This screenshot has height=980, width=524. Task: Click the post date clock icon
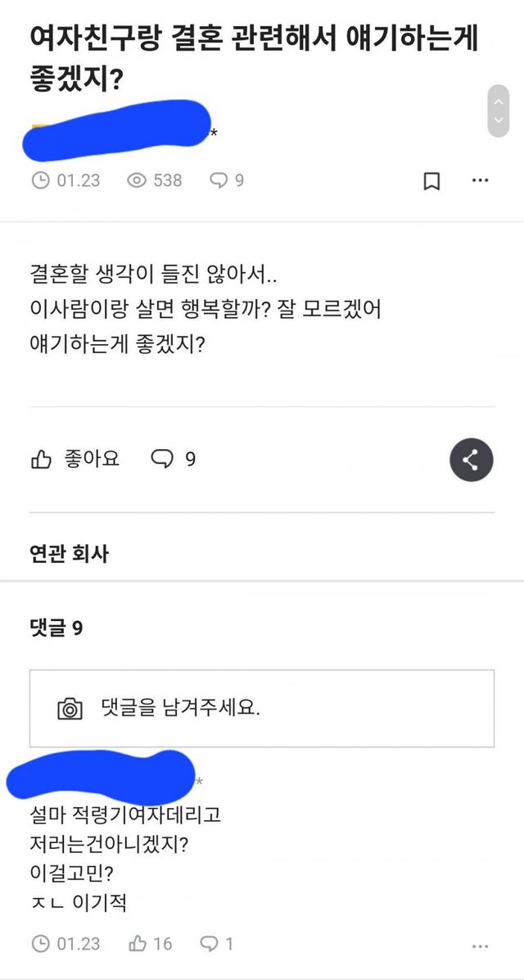[x=40, y=180]
